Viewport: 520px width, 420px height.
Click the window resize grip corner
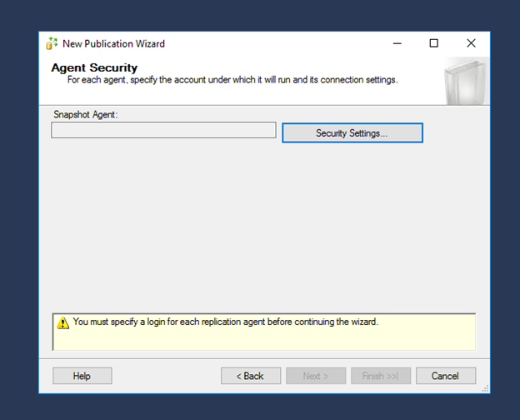tap(485, 389)
